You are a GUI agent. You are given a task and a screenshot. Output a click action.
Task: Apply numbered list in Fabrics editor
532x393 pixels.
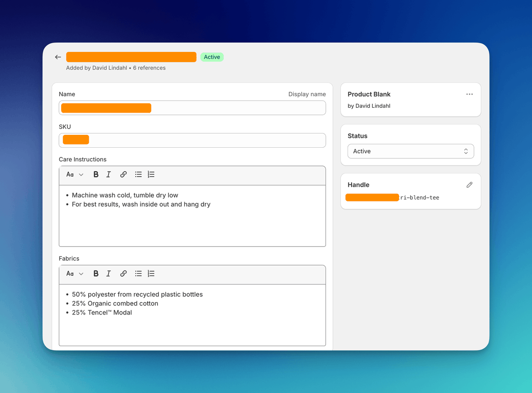151,274
